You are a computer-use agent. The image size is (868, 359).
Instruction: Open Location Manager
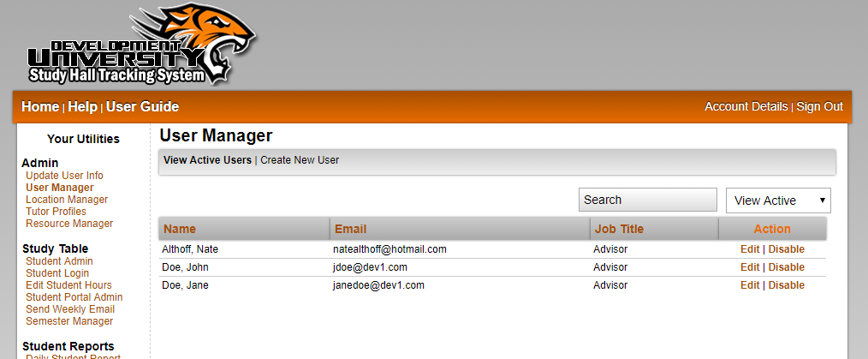67,200
